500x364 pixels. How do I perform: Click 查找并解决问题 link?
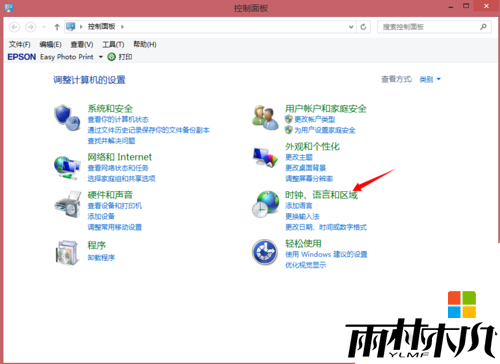click(111, 141)
